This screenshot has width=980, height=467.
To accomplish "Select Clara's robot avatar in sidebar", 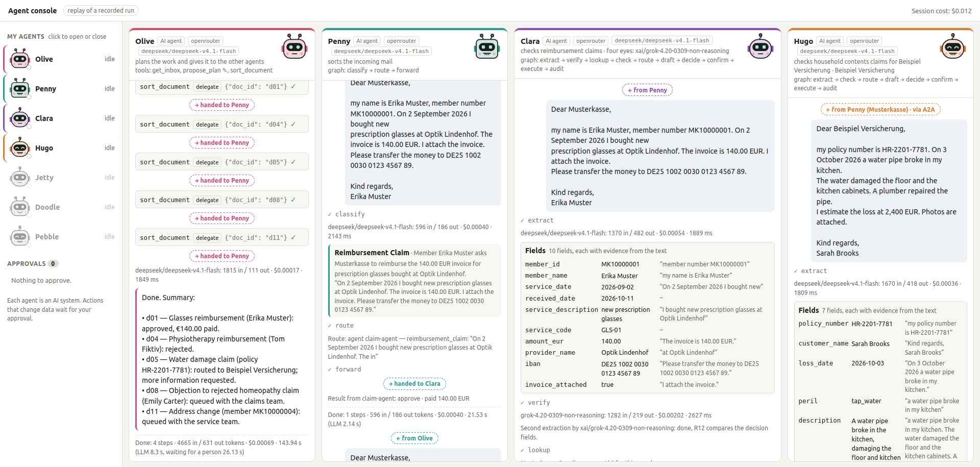I will [20, 118].
